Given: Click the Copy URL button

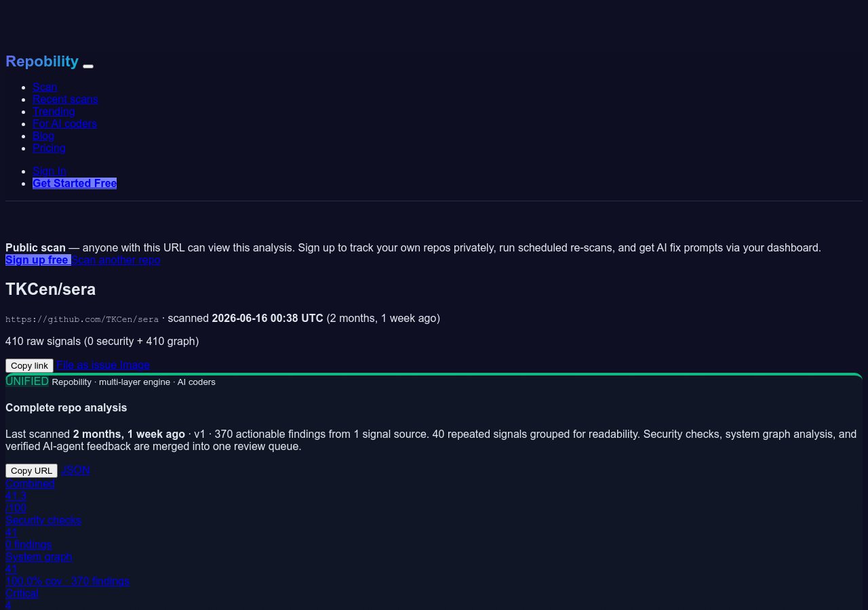Looking at the screenshot, I should [31, 470].
